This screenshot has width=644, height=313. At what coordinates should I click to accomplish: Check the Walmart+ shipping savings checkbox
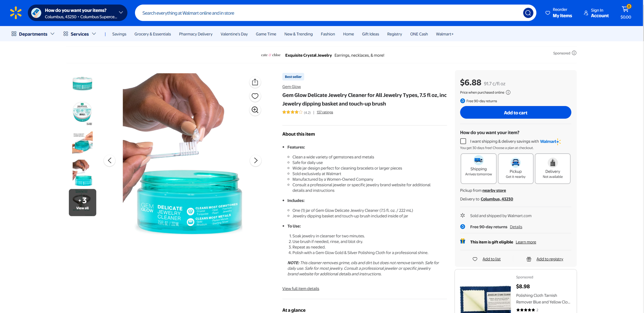[463, 141]
